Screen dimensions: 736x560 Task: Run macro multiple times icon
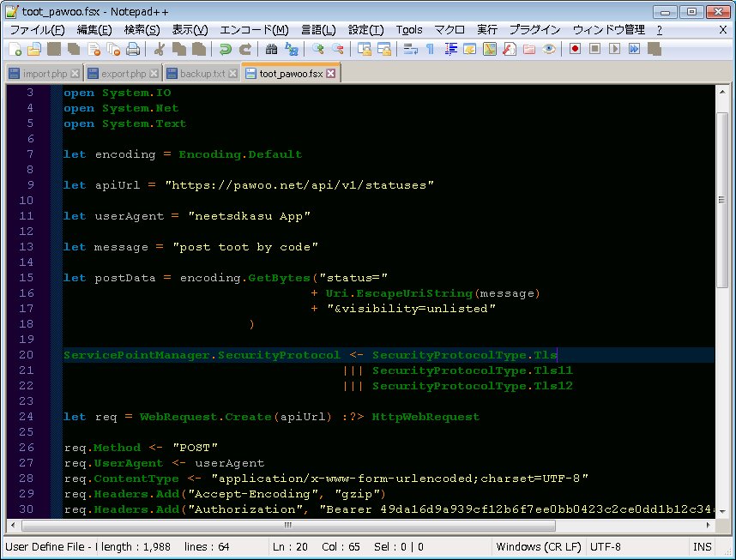point(634,49)
